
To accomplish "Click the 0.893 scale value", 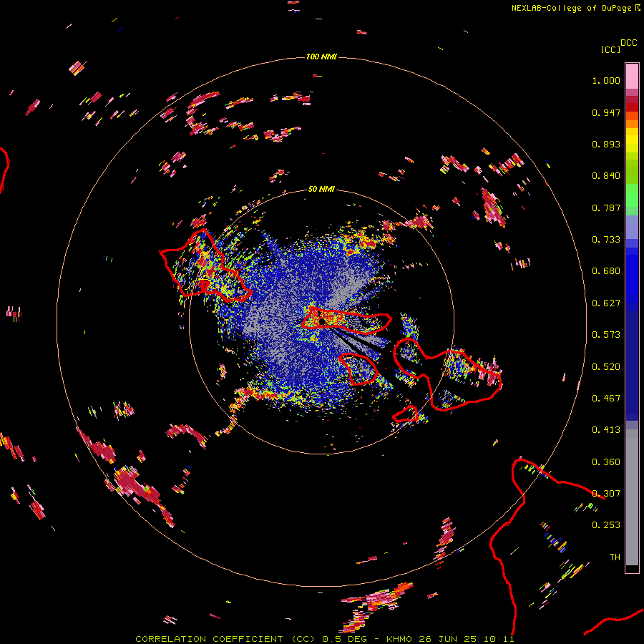I will 606,144.
